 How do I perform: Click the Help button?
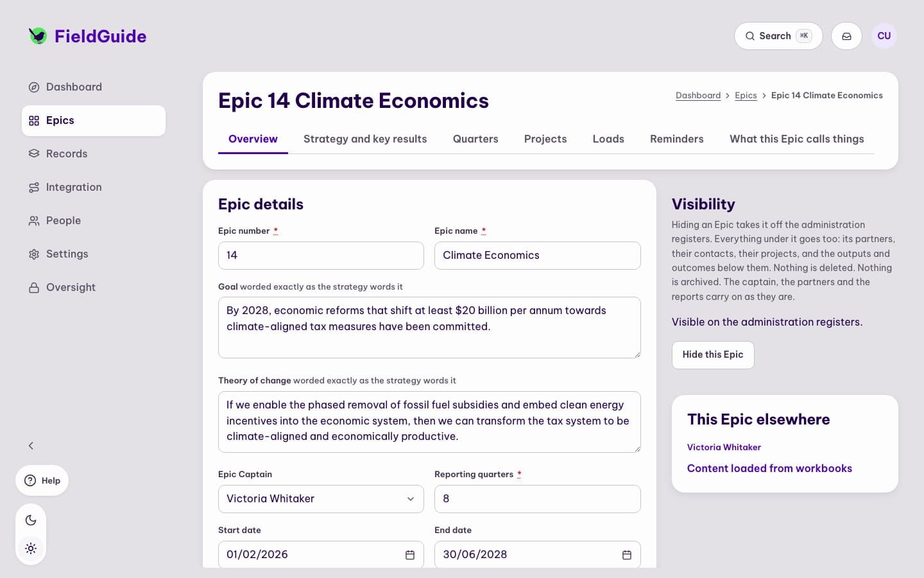[x=42, y=480]
